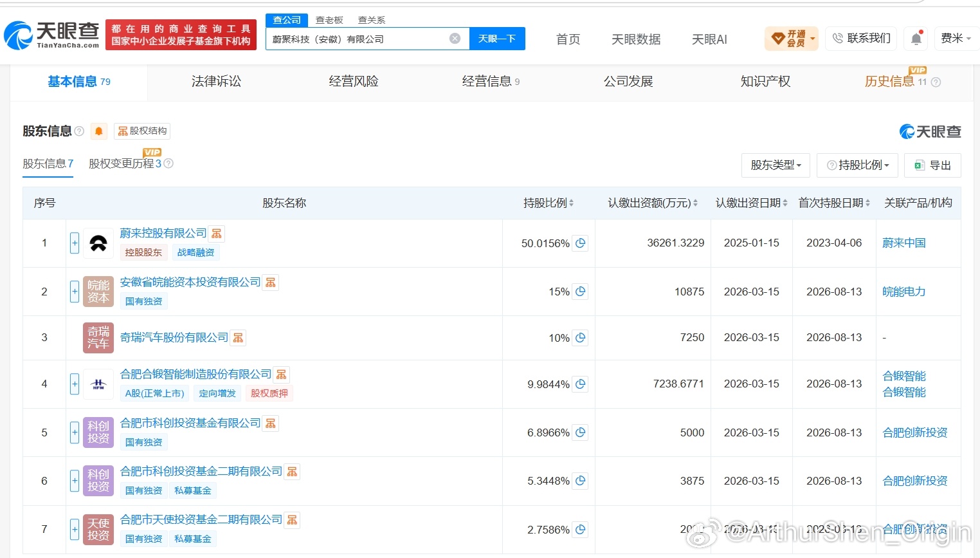980x558 pixels.
Task: Expand row for 合肥合锻智能制造股份有限公司
Action: pos(75,384)
